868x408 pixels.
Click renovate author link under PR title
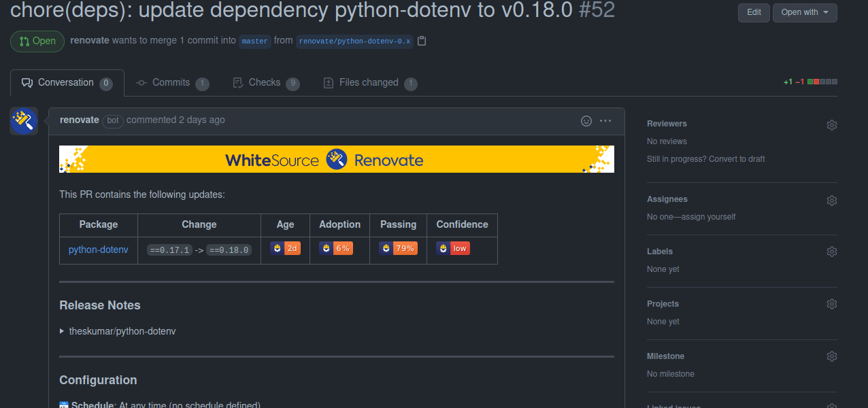click(x=90, y=40)
